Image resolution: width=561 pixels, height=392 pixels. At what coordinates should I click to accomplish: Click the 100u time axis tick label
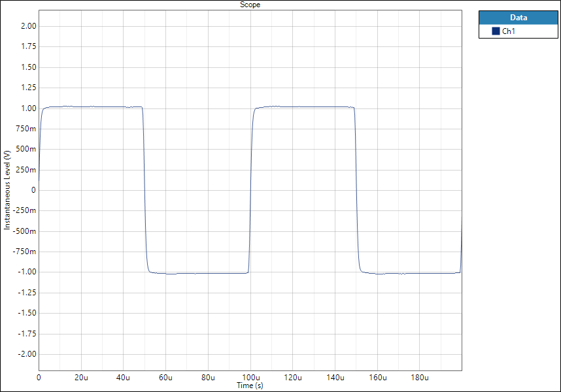(x=251, y=378)
